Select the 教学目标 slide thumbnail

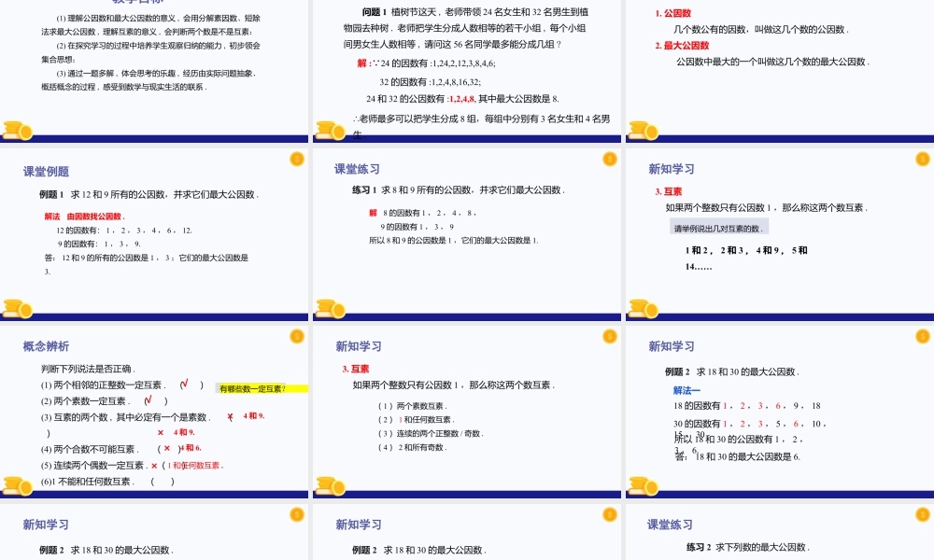pos(154,70)
